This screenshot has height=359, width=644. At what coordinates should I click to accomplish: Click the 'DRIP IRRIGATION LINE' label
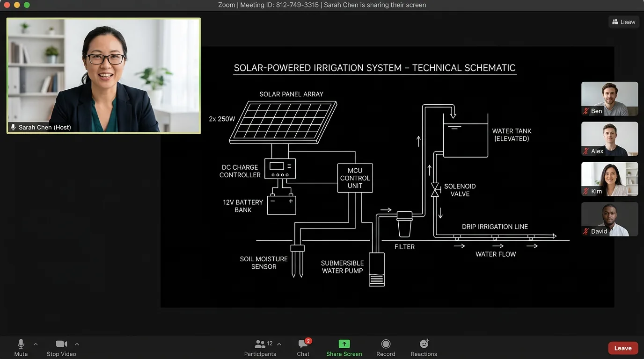(495, 227)
